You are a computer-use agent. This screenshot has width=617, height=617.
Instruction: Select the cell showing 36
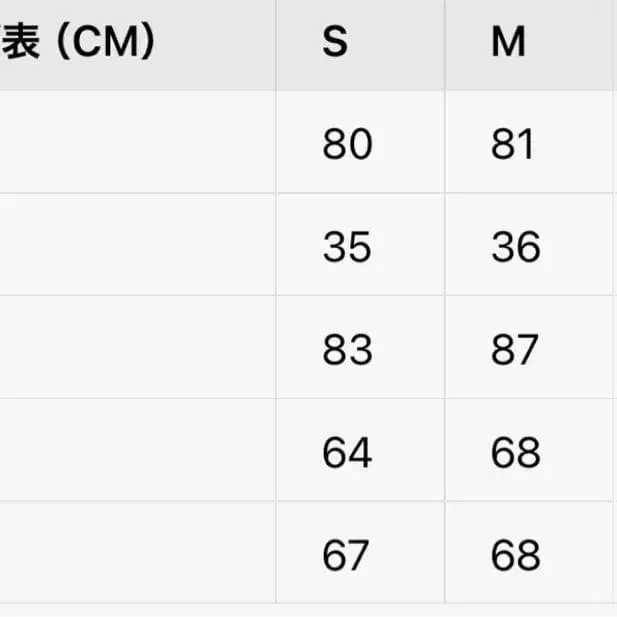(x=515, y=247)
